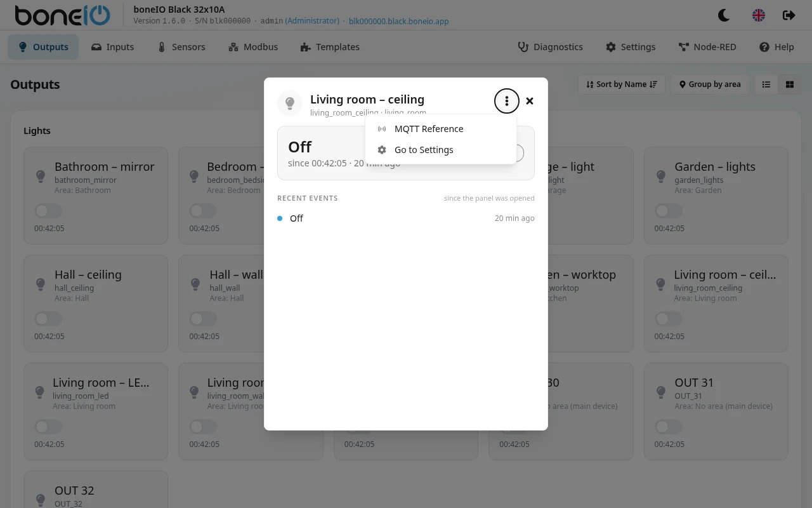
Task: Click the logout arrow icon
Action: (x=789, y=15)
